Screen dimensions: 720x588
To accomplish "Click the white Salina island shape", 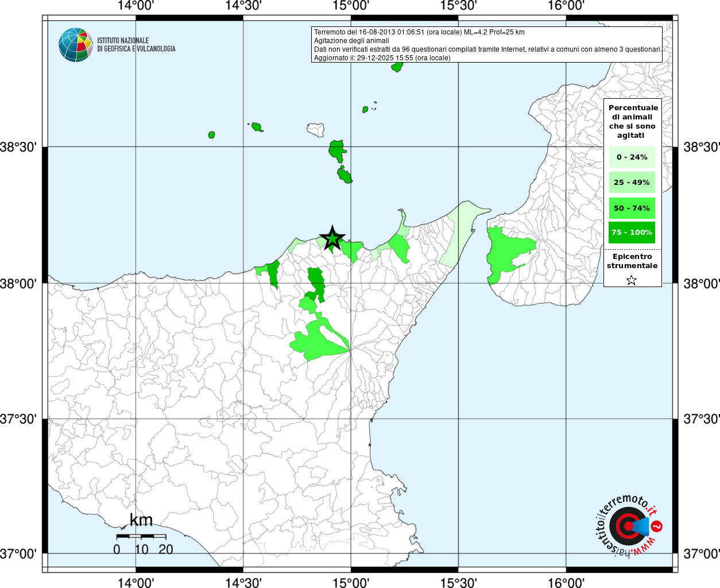I will [x=315, y=129].
